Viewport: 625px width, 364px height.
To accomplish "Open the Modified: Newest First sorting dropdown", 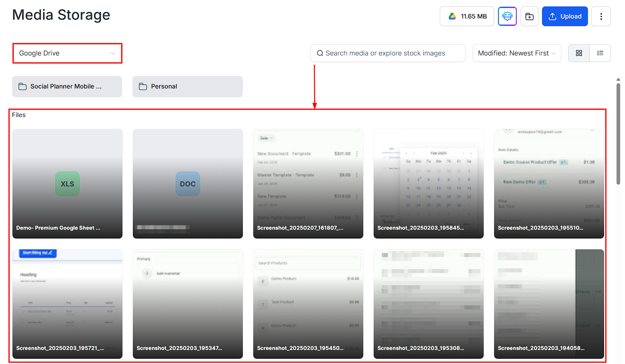I will point(517,53).
